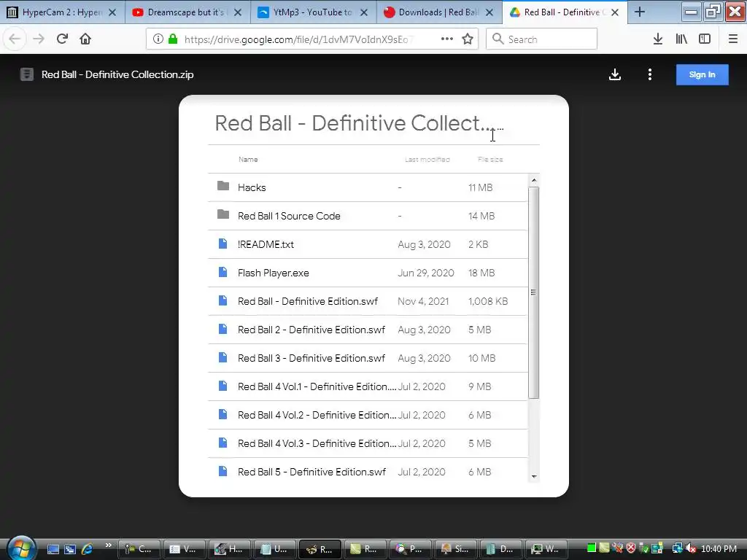Select Red Ball 2 - Definitive Edition.swf

[x=311, y=330]
